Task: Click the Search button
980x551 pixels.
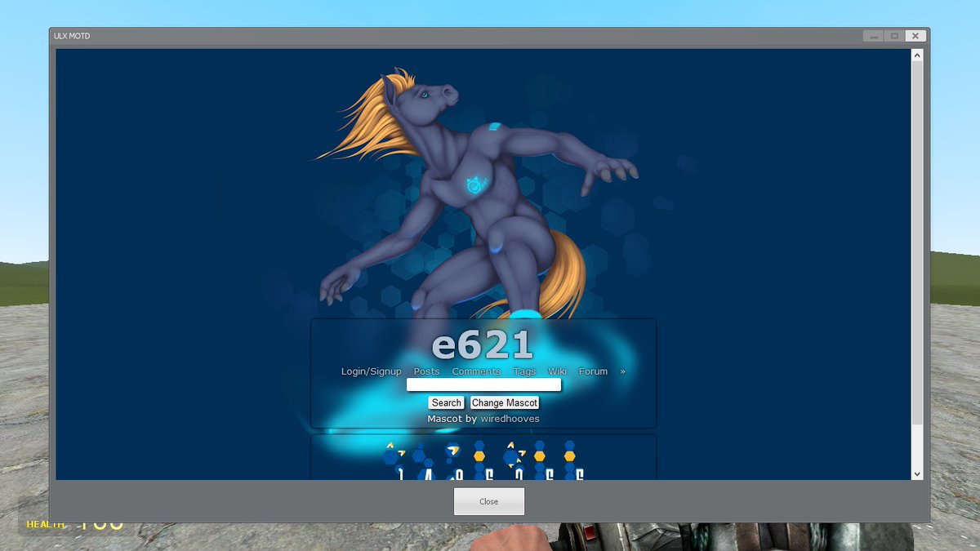Action: tap(447, 402)
